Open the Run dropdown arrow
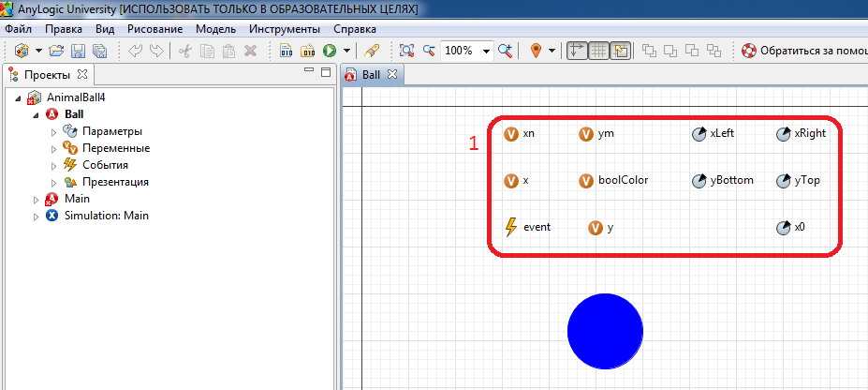The image size is (868, 390). (x=346, y=51)
